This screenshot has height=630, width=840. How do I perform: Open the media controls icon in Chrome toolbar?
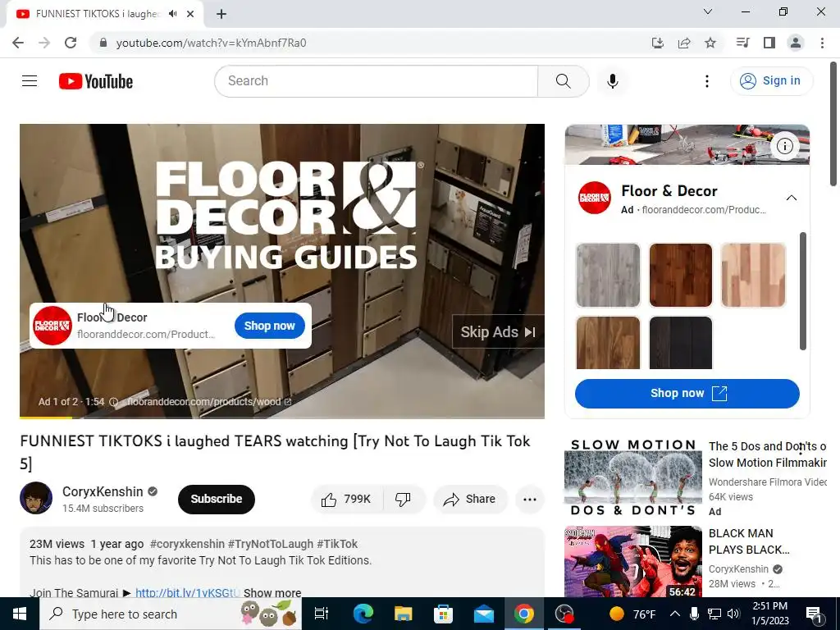click(742, 43)
